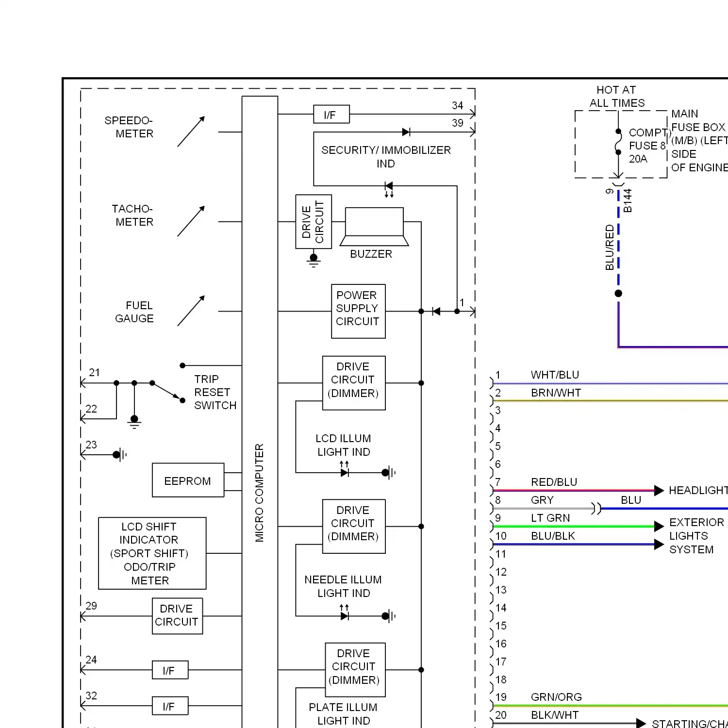Select the fuel gauge needle arrow symbol

coord(191,311)
